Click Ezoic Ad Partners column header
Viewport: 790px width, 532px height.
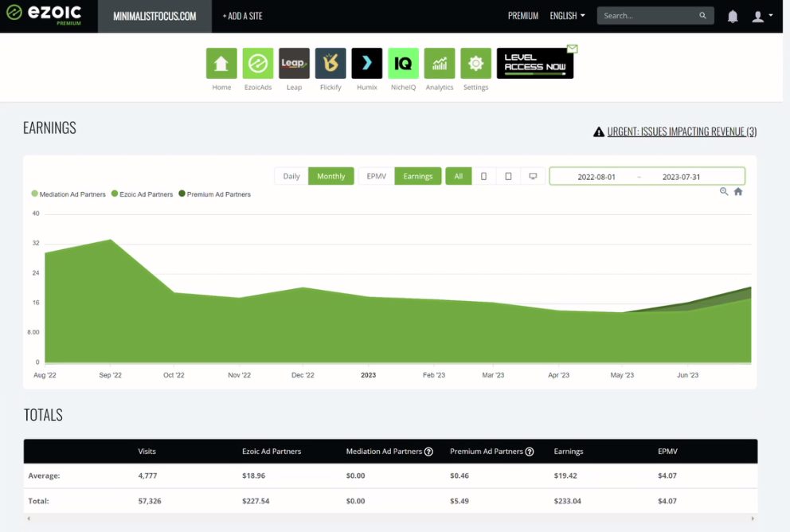(272, 452)
